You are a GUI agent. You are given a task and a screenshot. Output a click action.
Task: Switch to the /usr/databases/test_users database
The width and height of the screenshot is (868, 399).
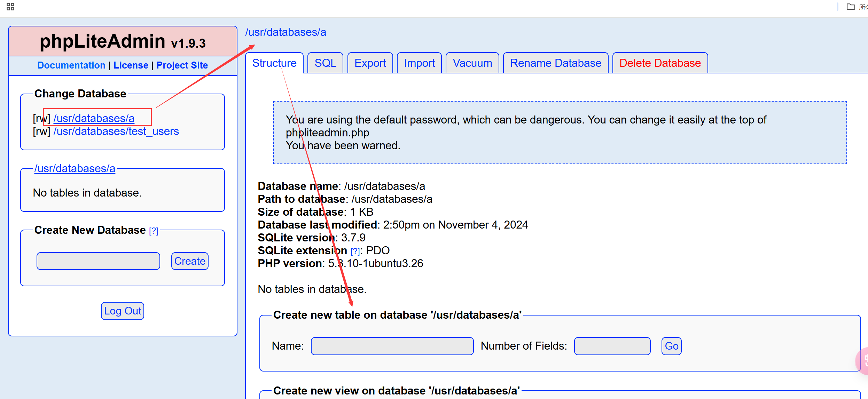(x=116, y=131)
